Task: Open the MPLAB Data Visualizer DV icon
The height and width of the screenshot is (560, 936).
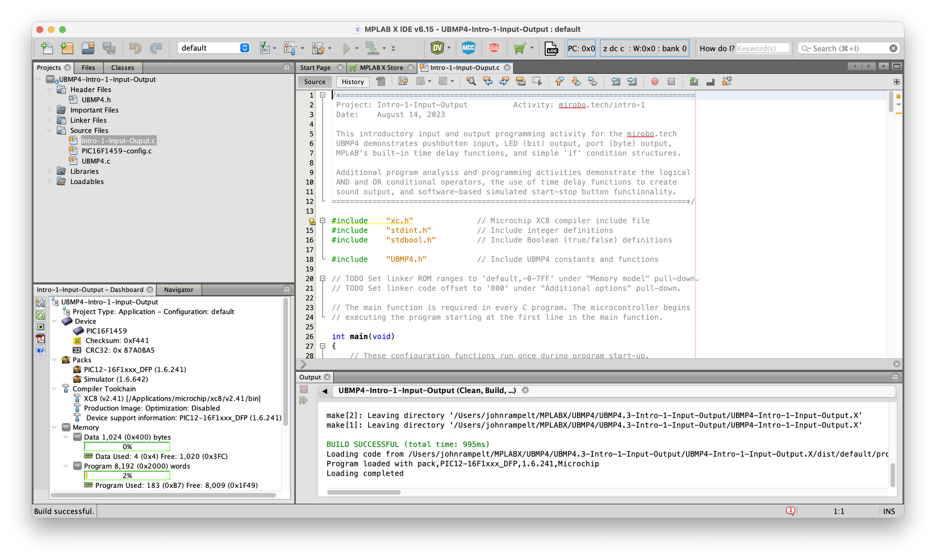Action: pyautogui.click(x=437, y=48)
